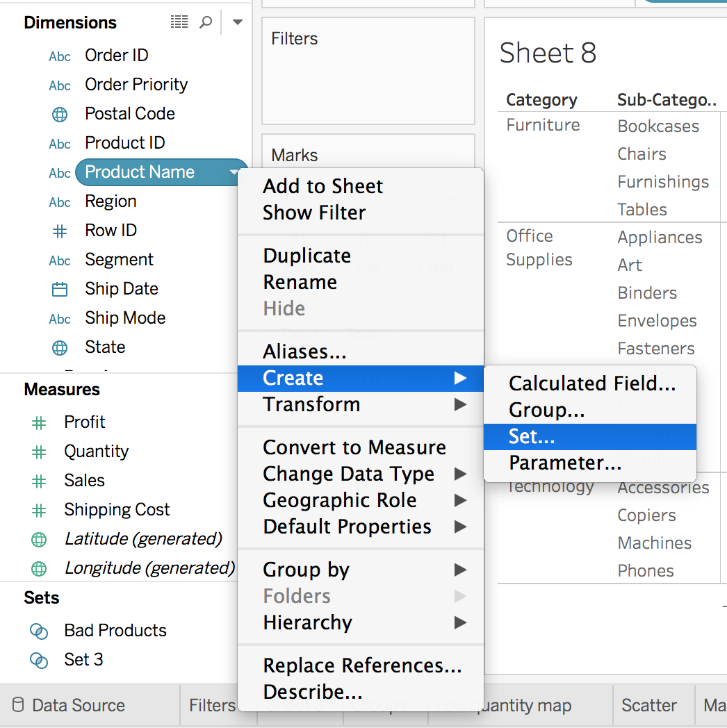
Task: Switch to the Data Source tab
Action: coord(78,705)
